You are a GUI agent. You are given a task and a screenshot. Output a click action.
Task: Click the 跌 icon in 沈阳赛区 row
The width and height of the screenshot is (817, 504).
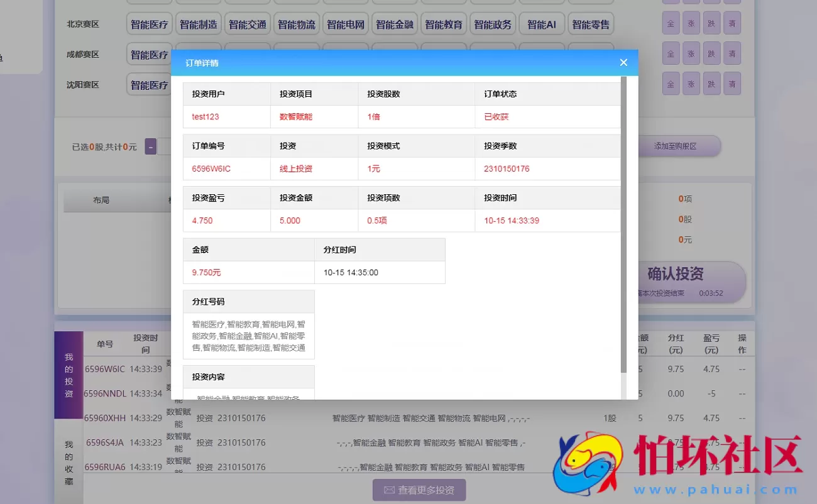pos(711,84)
